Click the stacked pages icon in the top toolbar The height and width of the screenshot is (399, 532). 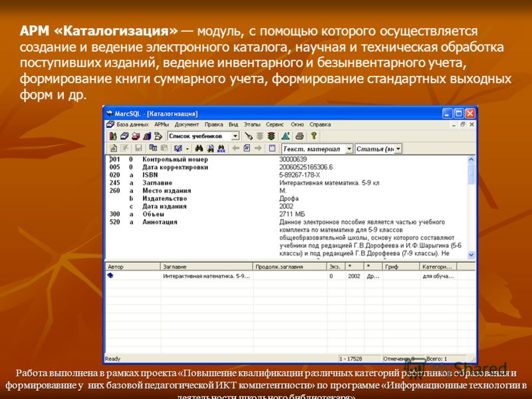click(124, 136)
